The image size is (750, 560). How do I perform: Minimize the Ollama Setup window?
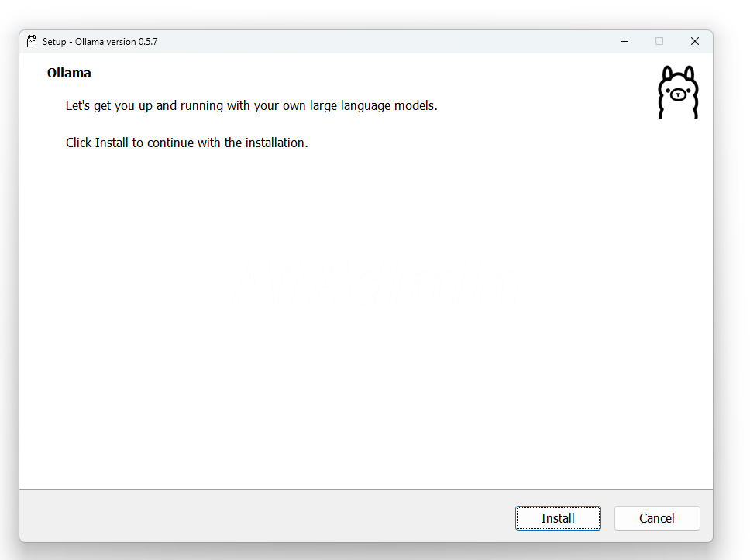click(624, 41)
